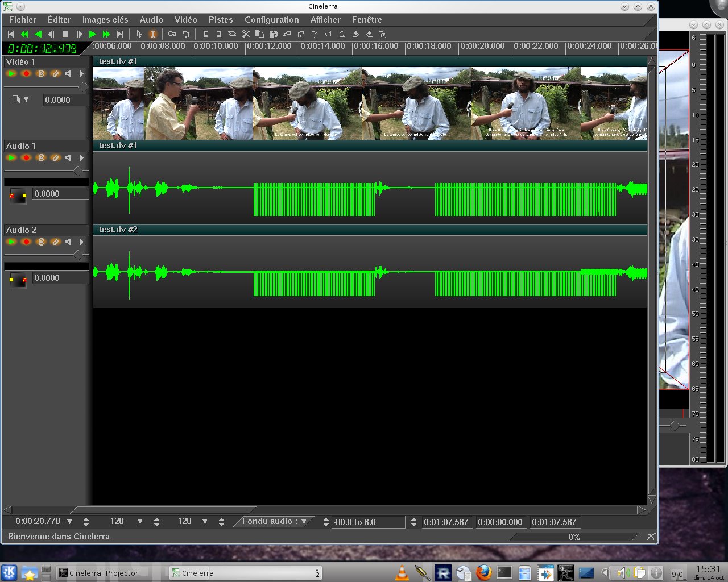Open the Images-clés menu
The height and width of the screenshot is (582, 728).
click(105, 20)
